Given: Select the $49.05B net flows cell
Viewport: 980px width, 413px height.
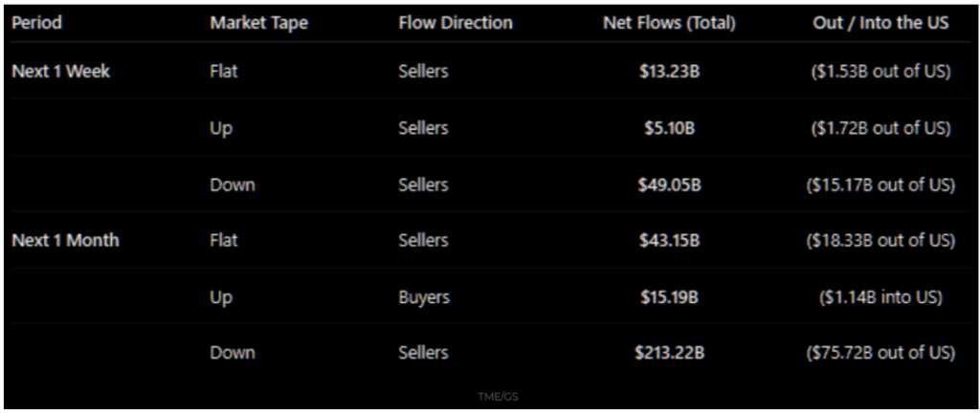Looking at the screenshot, I should (670, 185).
